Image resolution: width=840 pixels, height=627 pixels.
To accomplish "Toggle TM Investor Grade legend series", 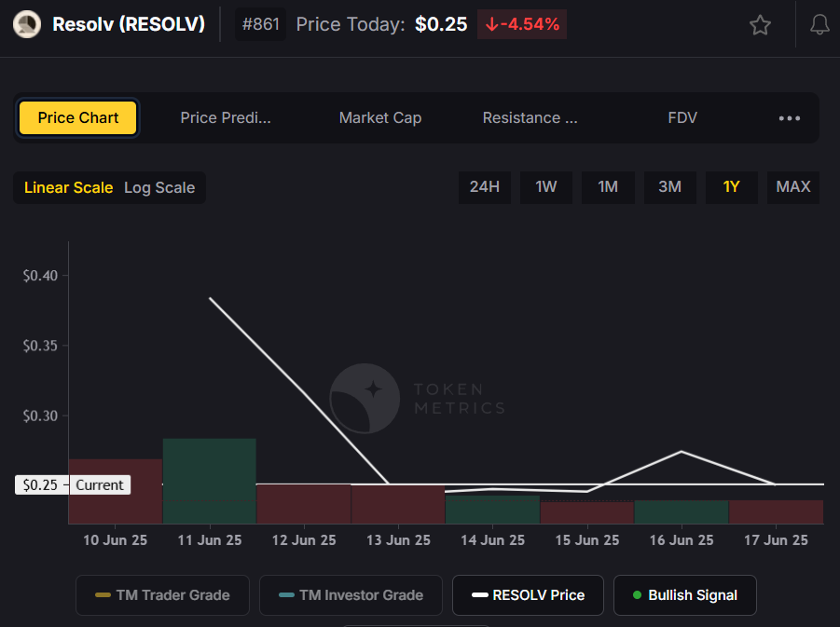I will point(351,595).
